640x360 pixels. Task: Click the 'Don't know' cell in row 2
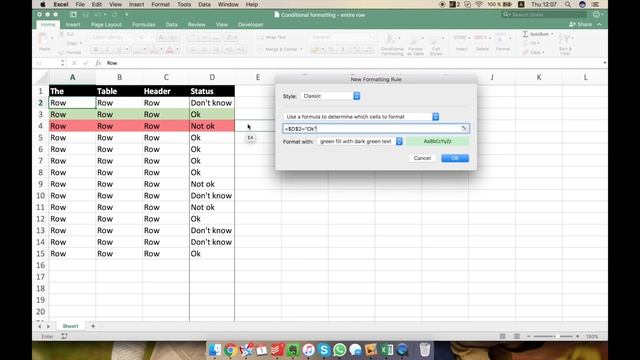coord(212,103)
